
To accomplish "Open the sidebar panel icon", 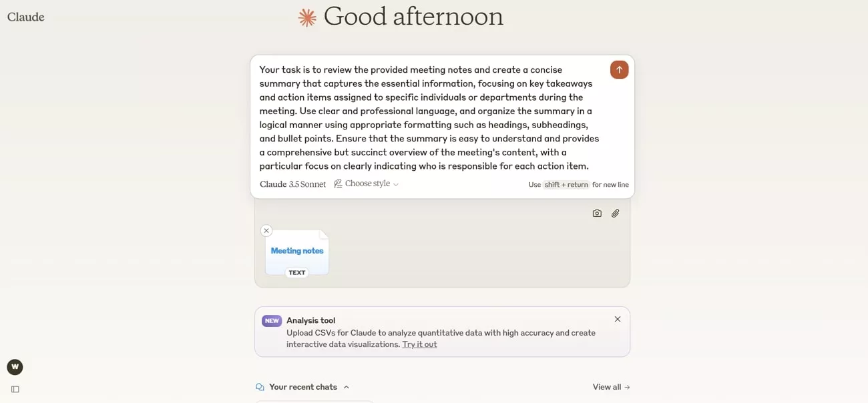I will pos(15,389).
